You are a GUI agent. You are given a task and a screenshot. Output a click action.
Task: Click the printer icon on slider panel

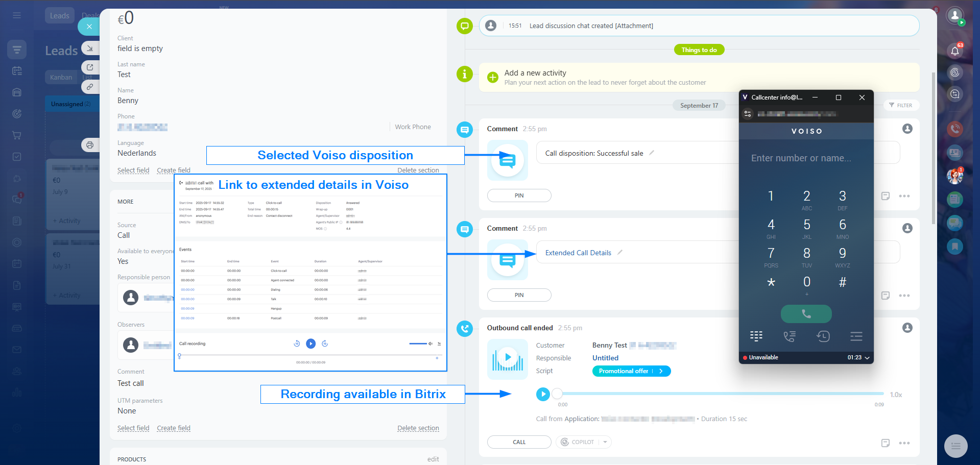click(x=90, y=145)
